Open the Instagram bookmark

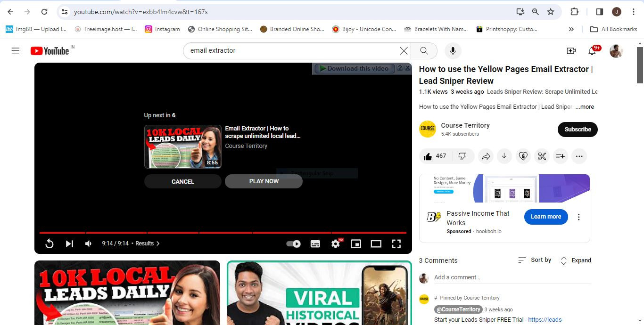(x=162, y=29)
